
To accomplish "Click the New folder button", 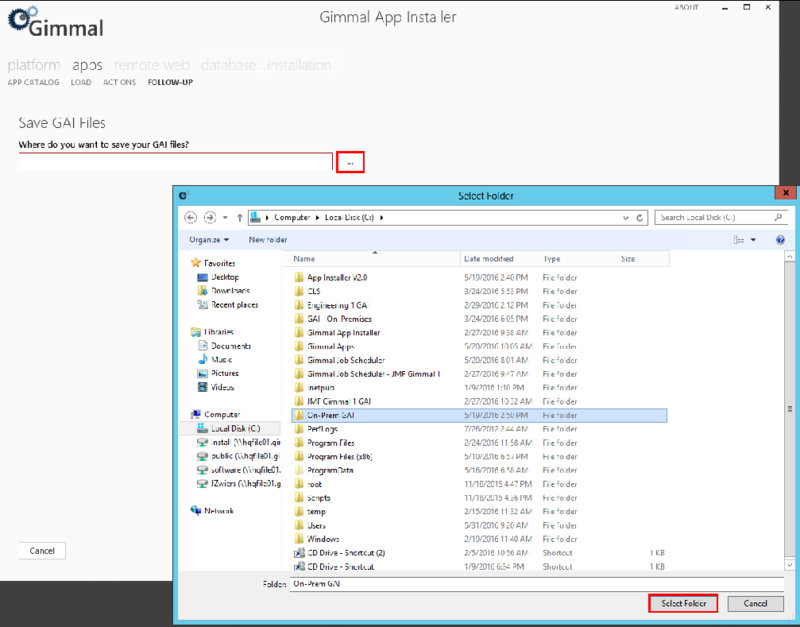I will [268, 240].
